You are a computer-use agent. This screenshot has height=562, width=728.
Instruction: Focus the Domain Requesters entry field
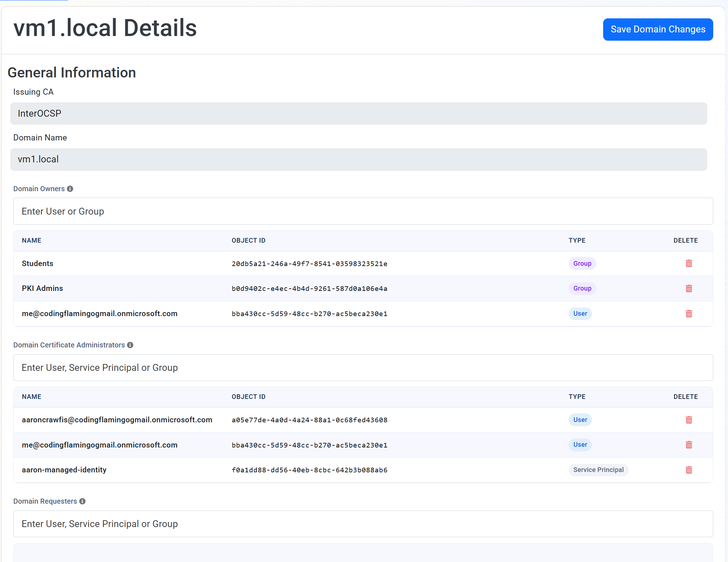point(363,524)
